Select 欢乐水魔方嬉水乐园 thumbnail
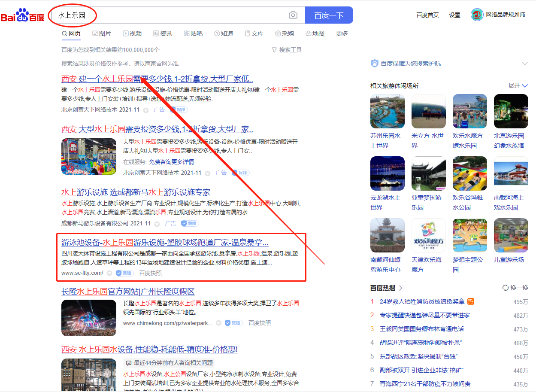Viewport: 536px width, 392px height. [x=470, y=111]
